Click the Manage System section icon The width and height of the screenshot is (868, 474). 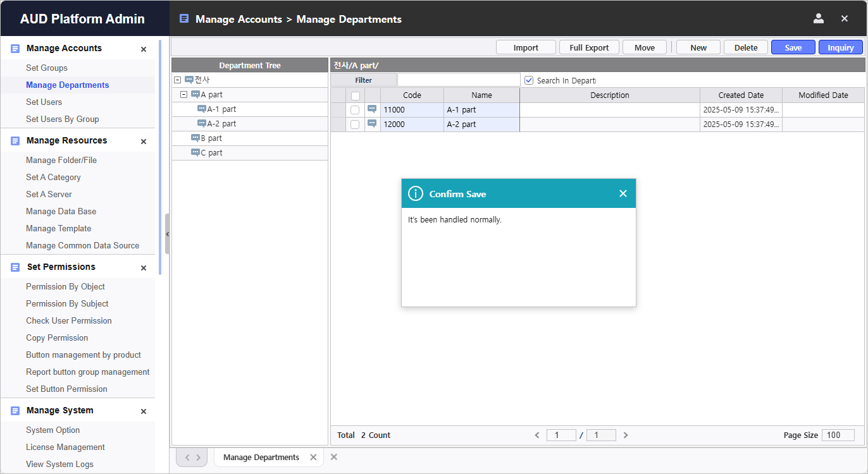click(15, 411)
